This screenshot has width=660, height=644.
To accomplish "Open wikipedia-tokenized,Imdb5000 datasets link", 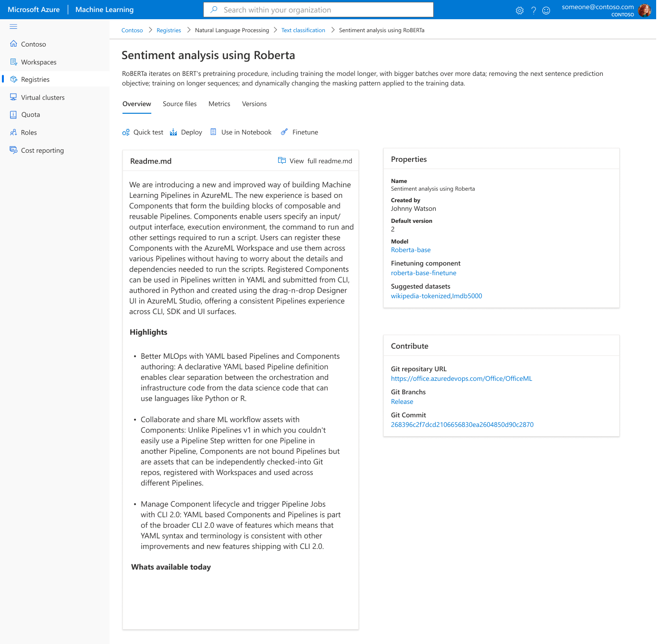I will point(437,296).
